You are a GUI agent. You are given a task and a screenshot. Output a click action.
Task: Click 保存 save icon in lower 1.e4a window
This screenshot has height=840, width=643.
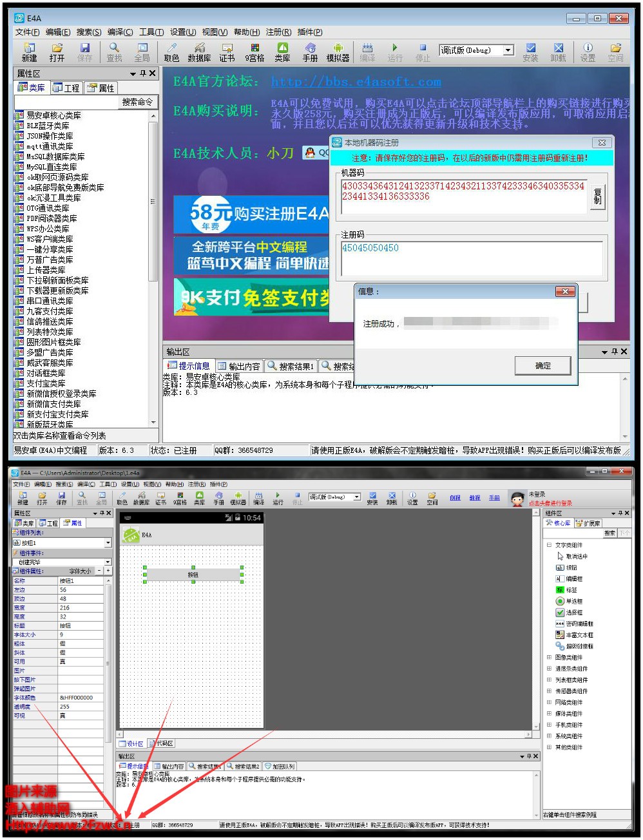click(61, 498)
